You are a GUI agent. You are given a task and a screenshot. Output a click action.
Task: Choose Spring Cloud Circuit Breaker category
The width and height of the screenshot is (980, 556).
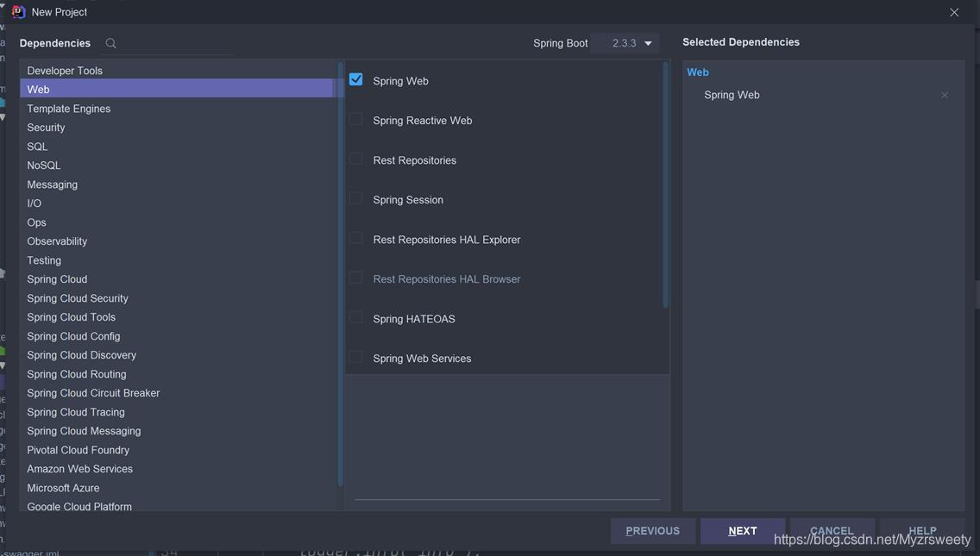(x=178, y=393)
